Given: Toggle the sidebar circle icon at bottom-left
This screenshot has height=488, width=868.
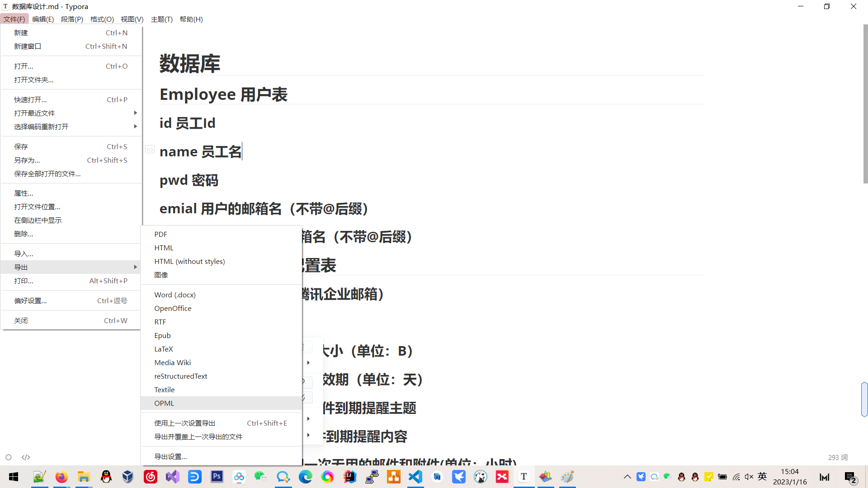Looking at the screenshot, I should click(9, 457).
